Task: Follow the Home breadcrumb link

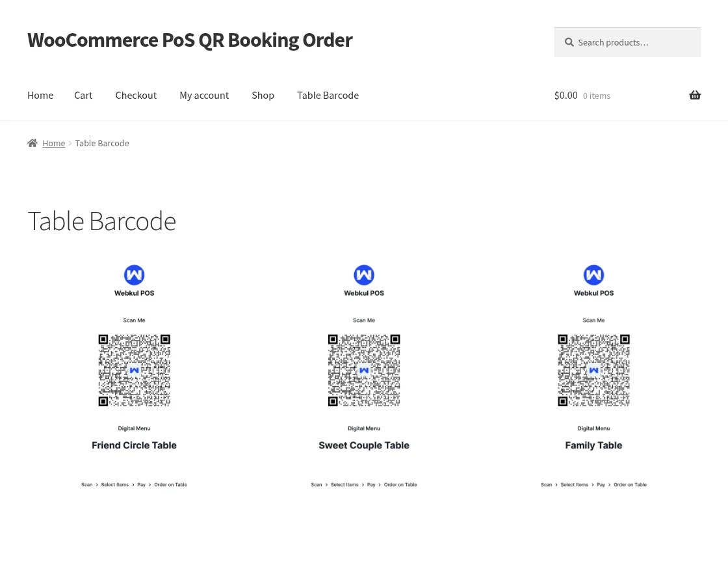Action: tap(54, 143)
